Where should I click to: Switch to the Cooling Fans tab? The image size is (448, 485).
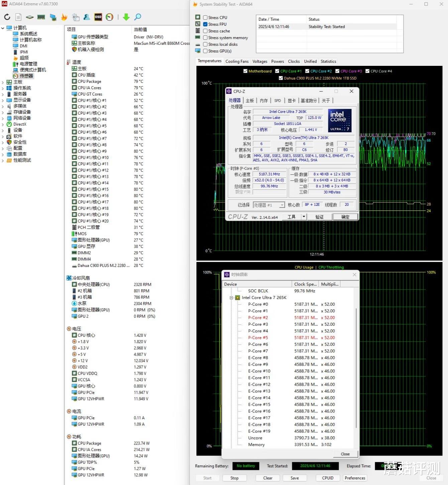[x=237, y=61]
